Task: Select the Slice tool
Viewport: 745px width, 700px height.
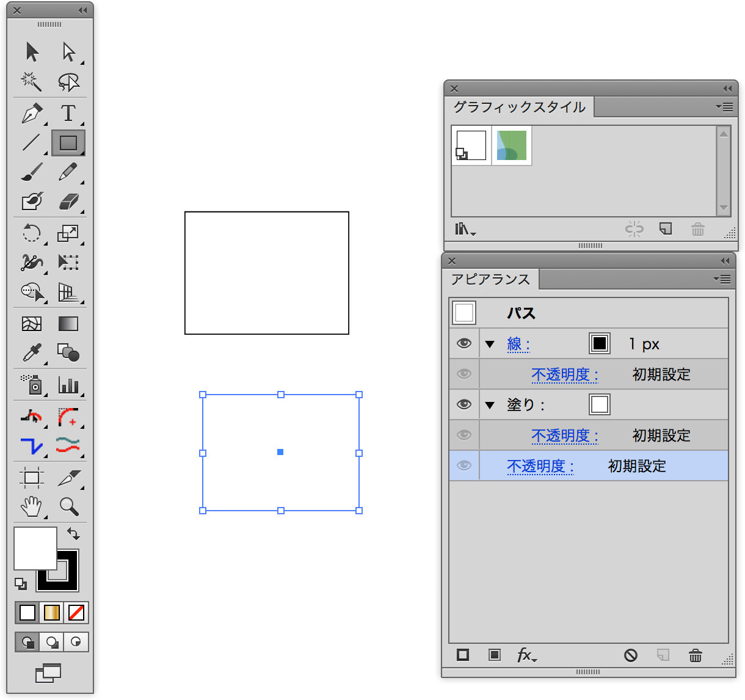Action: point(68,478)
